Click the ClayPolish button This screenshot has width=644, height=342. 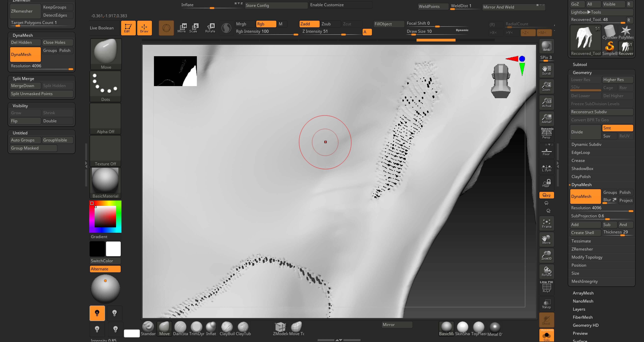581,177
